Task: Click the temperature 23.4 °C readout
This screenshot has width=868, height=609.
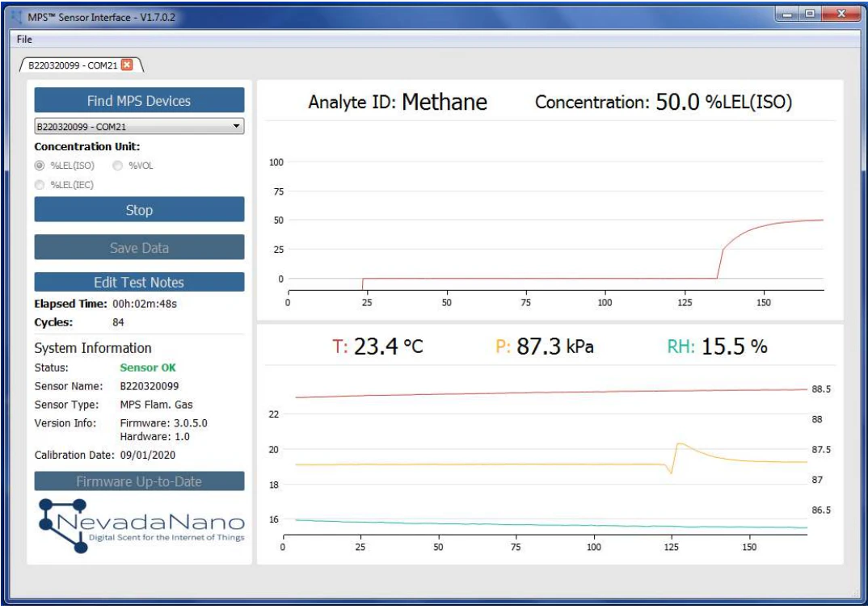Action: point(377,346)
